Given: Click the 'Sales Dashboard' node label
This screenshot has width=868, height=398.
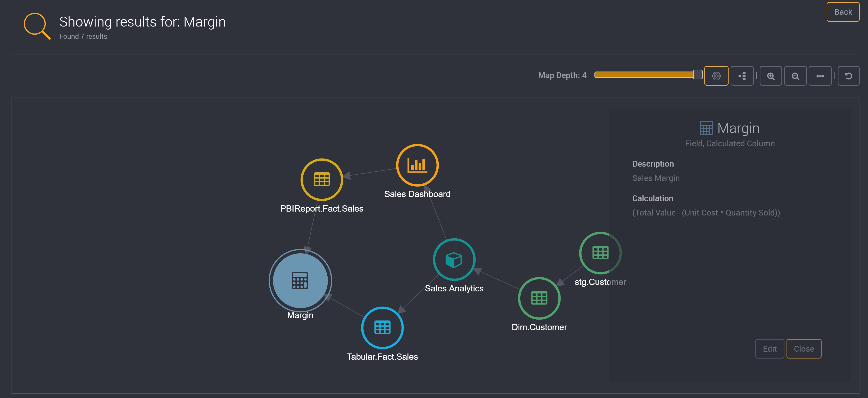Looking at the screenshot, I should [x=417, y=194].
